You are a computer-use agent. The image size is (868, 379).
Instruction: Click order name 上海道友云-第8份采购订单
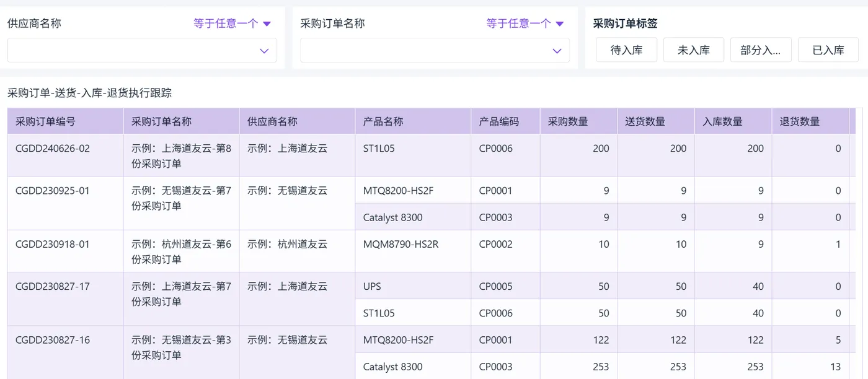[181, 156]
